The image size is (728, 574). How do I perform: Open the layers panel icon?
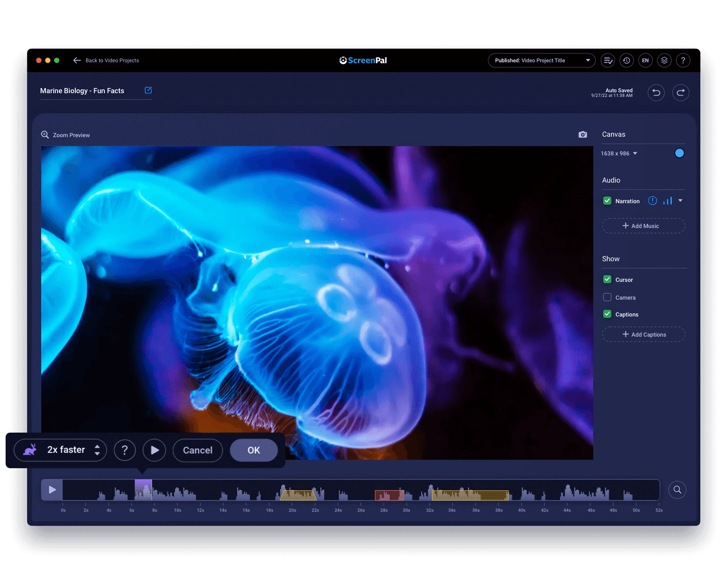(664, 60)
